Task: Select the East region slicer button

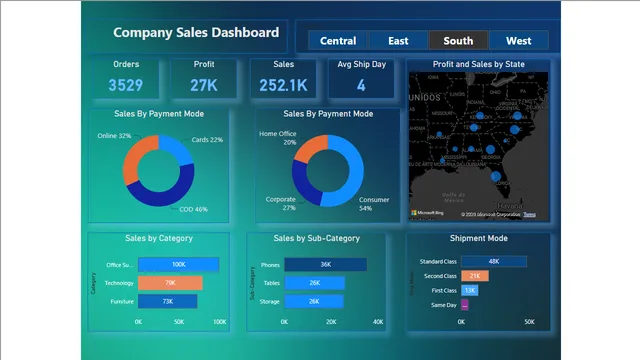Action: pyautogui.click(x=398, y=41)
